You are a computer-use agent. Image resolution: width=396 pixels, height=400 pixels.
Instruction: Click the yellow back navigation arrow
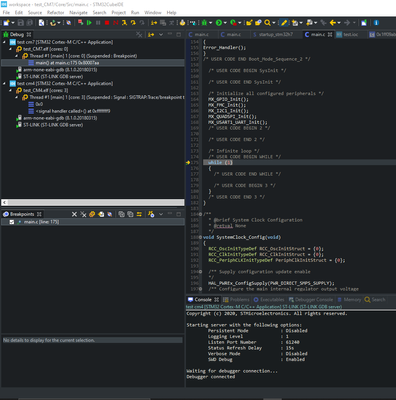point(333,23)
